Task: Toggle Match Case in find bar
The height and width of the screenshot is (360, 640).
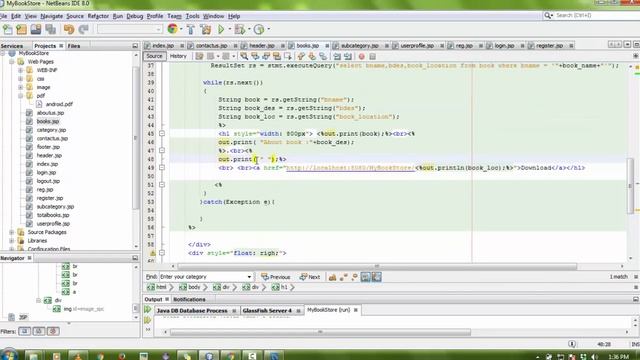Action: point(332,277)
